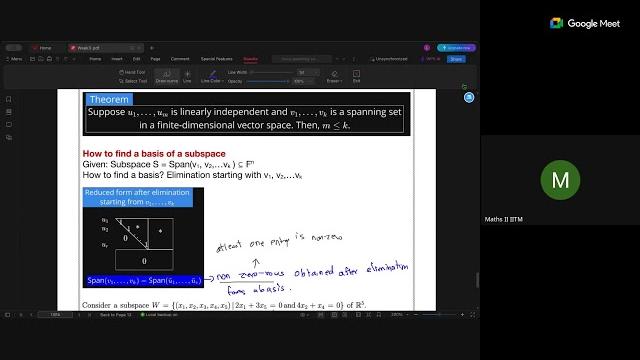Click the blue floating assistant icon

click(469, 98)
